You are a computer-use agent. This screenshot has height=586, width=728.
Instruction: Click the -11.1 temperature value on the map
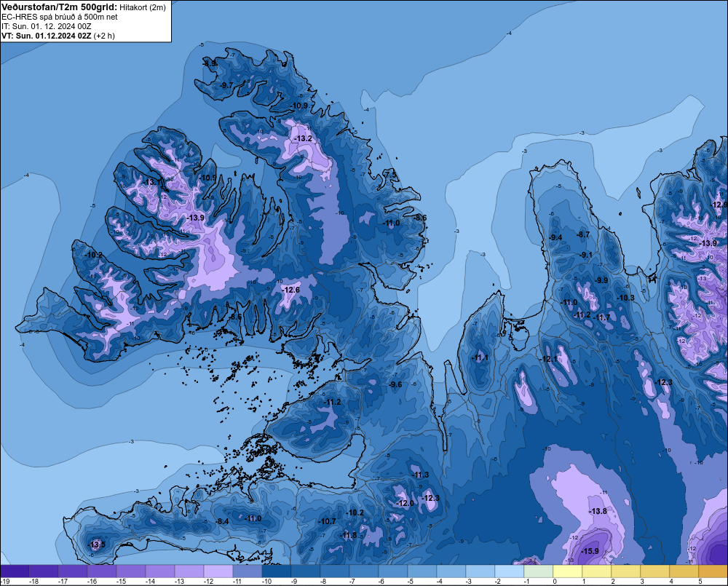[x=480, y=357]
